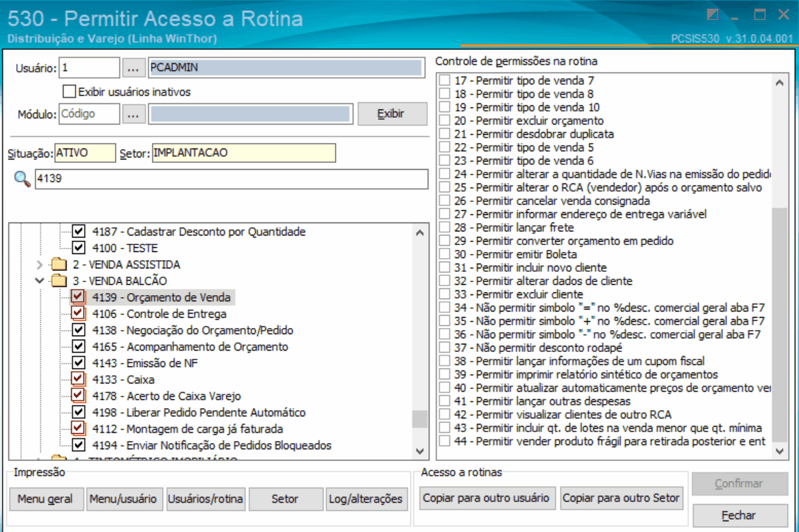Click the Usuário code input field
The image size is (799, 532).
tap(90, 68)
